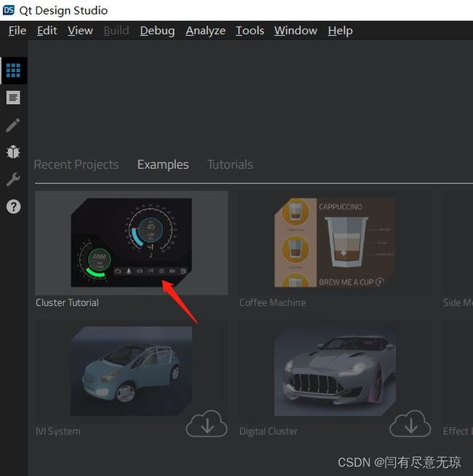
Task: Open Help mode question mark icon
Action: tap(13, 207)
